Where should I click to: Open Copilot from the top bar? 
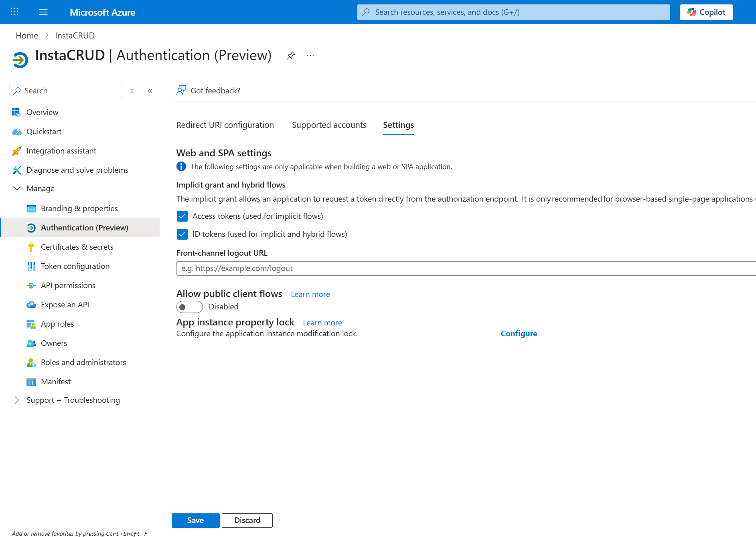(x=706, y=12)
